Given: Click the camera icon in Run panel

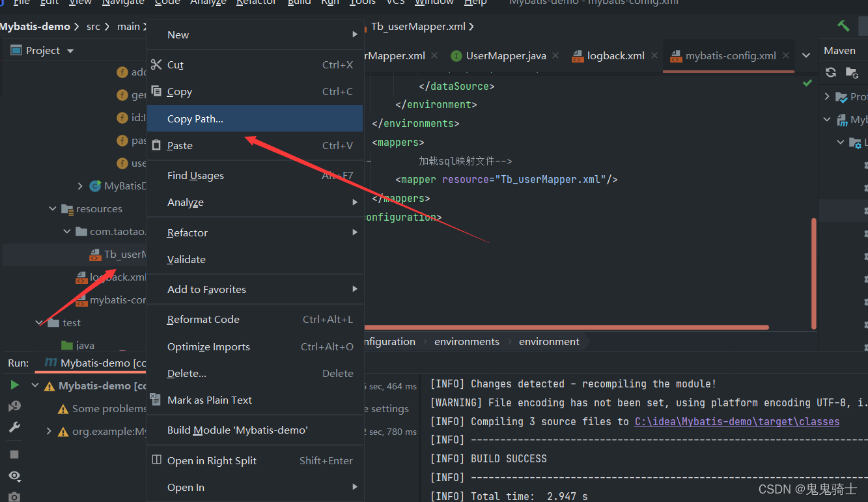Looking at the screenshot, I should click(14, 497).
